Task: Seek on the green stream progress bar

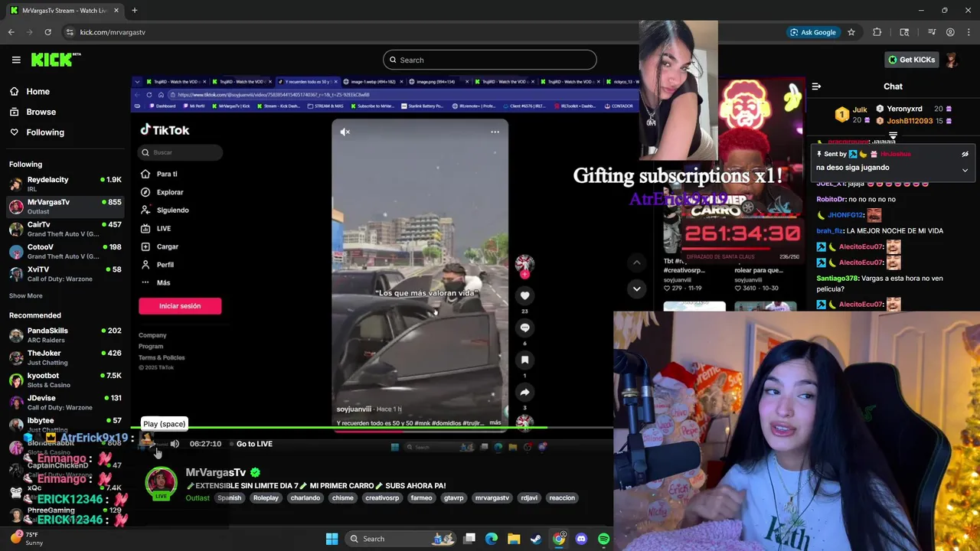Action: tap(371, 427)
